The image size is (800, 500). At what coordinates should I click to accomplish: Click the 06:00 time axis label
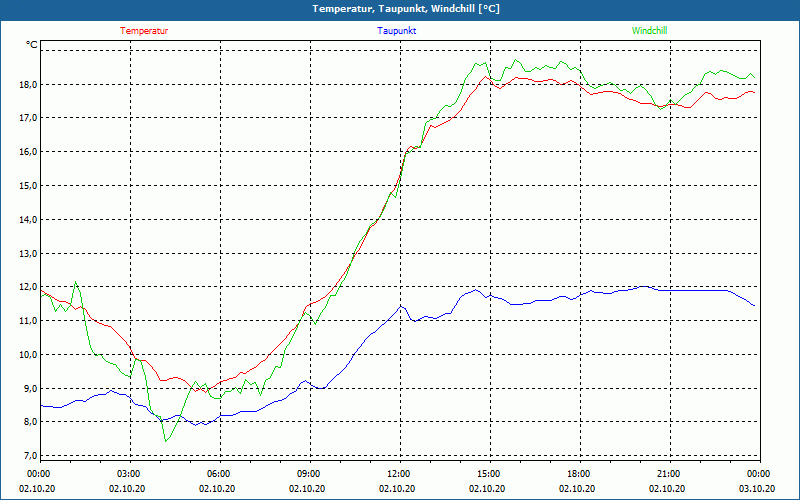coord(220,474)
